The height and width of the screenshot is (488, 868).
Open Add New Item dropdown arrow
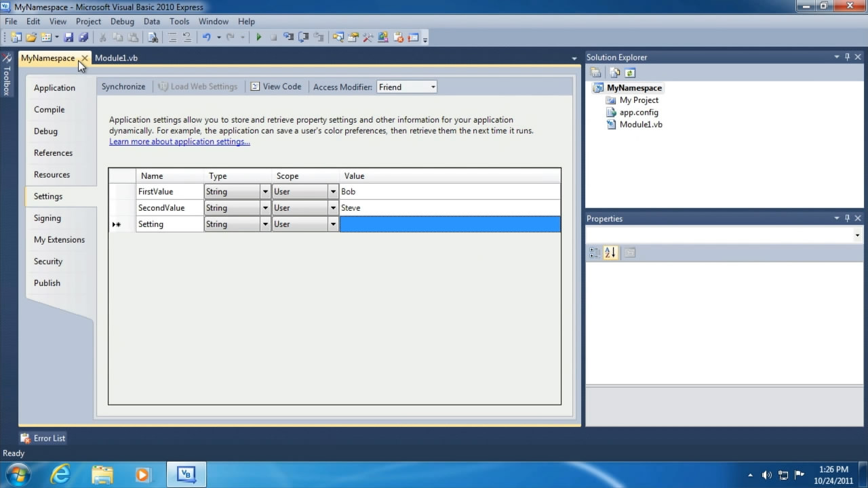tap(56, 37)
